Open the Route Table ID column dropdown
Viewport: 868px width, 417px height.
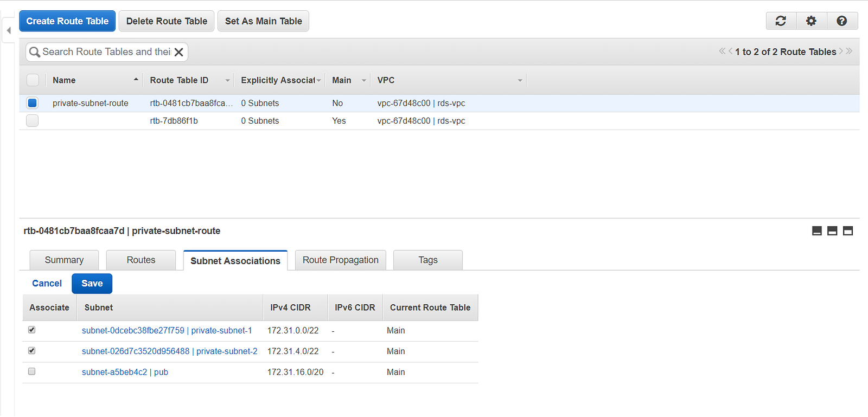point(228,80)
